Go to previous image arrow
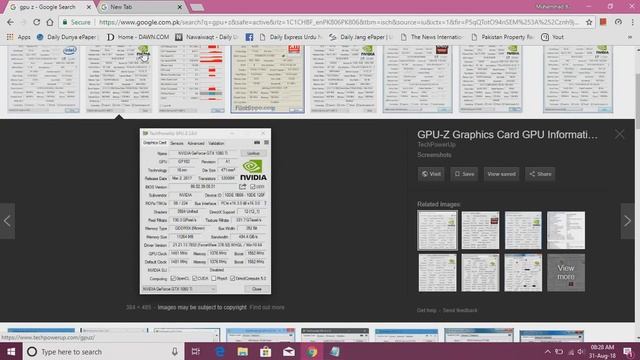This screenshot has height=360, width=640. tap(7, 221)
